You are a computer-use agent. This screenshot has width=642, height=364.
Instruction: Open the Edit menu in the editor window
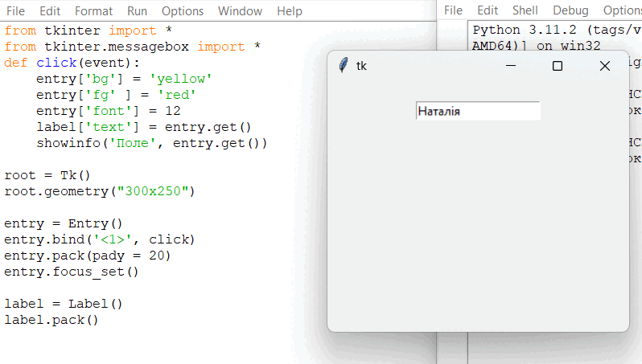(50, 11)
